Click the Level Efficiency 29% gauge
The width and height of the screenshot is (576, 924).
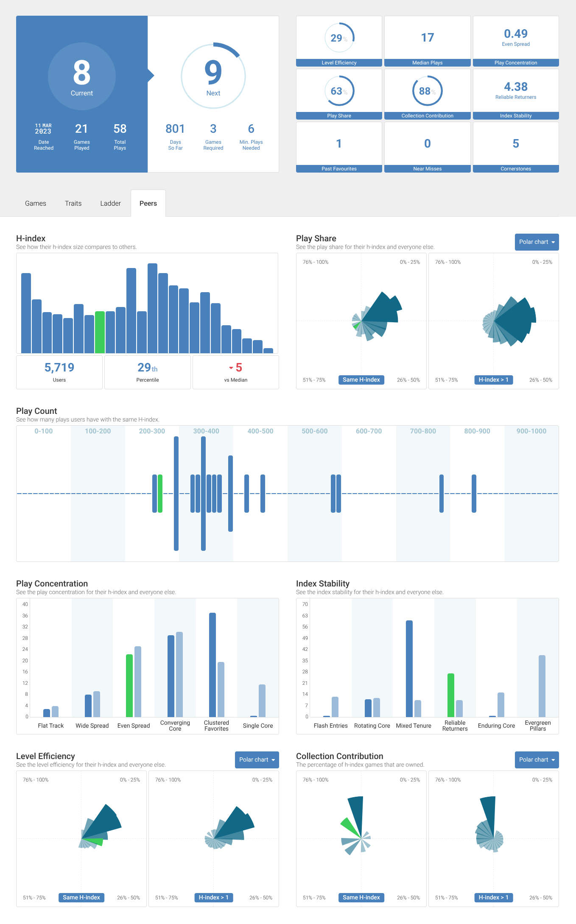pyautogui.click(x=339, y=38)
